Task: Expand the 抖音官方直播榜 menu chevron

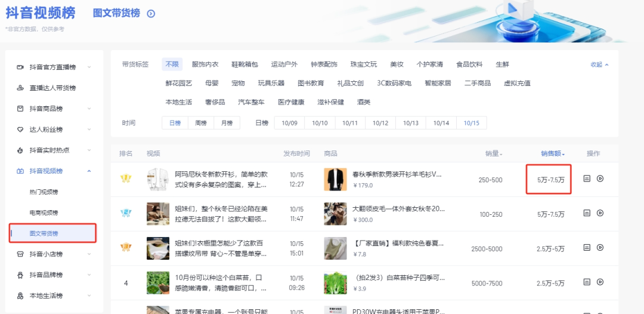Action: [89, 67]
